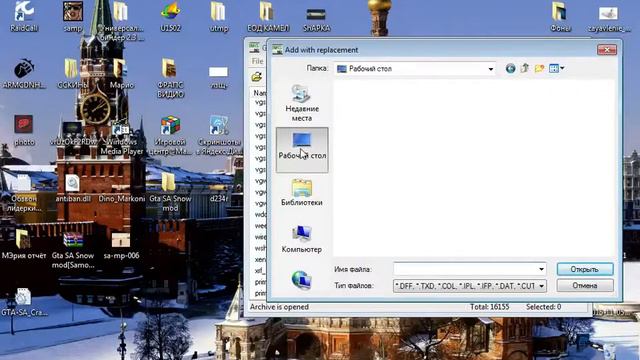Image resolution: width=640 pixels, height=360 pixels.
Task: Select the d234r desktop icon
Action: pyautogui.click(x=219, y=192)
